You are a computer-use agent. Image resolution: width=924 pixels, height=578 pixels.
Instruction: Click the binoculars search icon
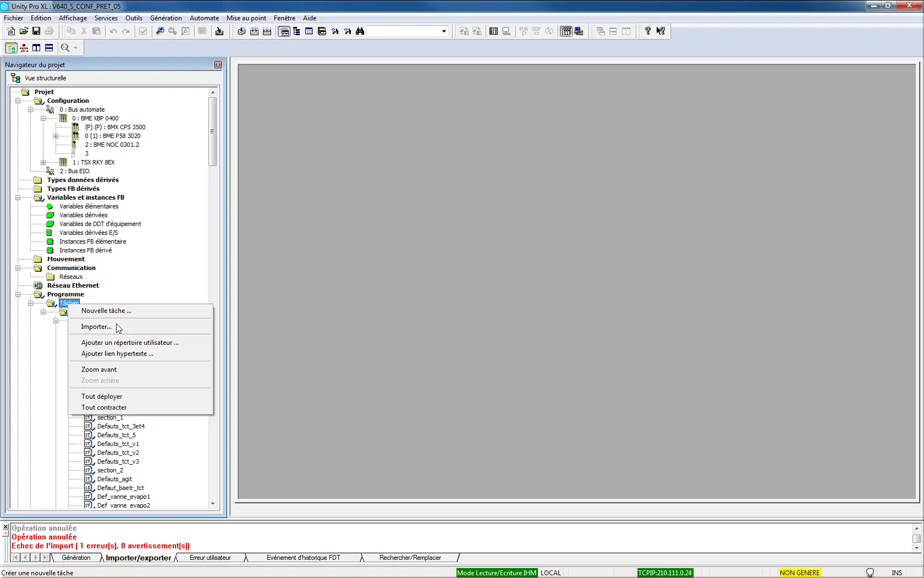coord(360,31)
